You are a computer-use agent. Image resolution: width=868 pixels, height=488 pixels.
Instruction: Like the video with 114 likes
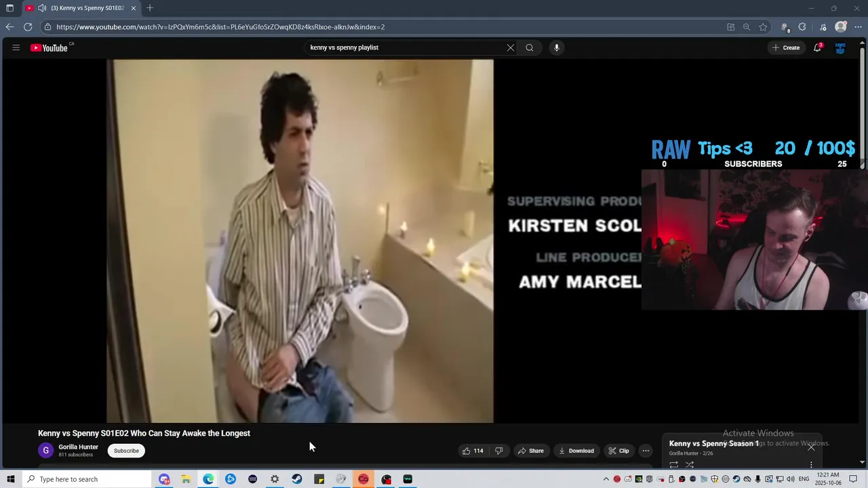(473, 451)
